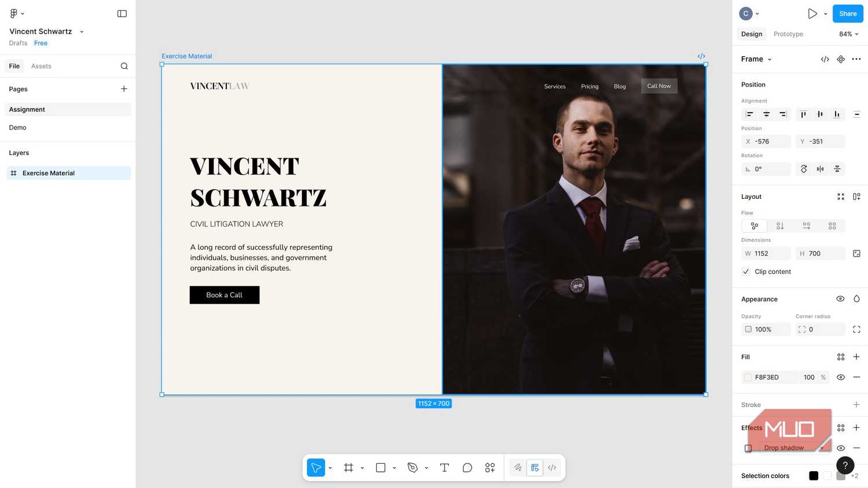This screenshot has width=868, height=488.
Task: Flip horizontal icon
Action: click(820, 169)
